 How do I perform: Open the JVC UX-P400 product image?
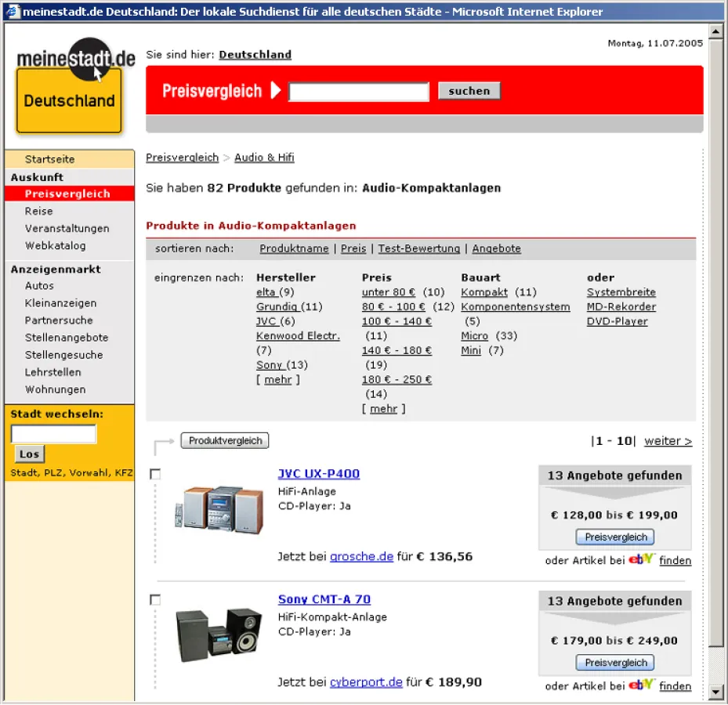[x=219, y=510]
